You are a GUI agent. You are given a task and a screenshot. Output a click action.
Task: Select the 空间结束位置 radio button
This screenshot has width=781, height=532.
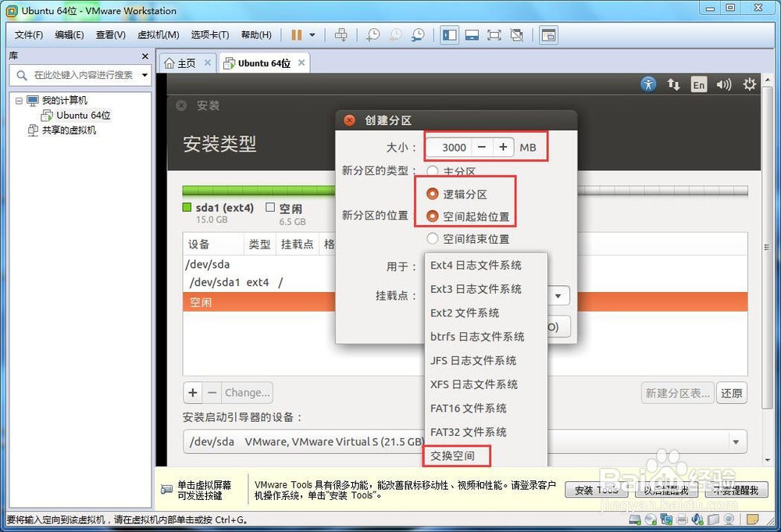point(433,238)
